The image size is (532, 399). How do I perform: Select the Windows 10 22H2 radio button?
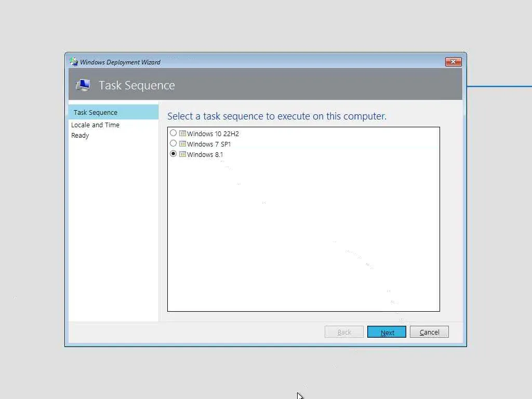(174, 133)
